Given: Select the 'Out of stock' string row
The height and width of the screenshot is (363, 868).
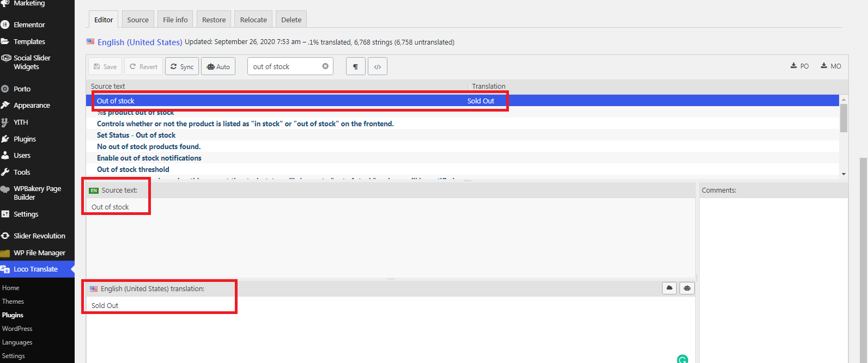Looking at the screenshot, I should pos(463,101).
